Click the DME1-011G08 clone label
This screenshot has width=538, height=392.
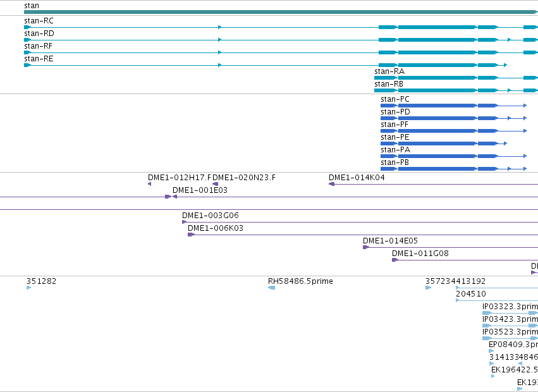click(x=420, y=254)
